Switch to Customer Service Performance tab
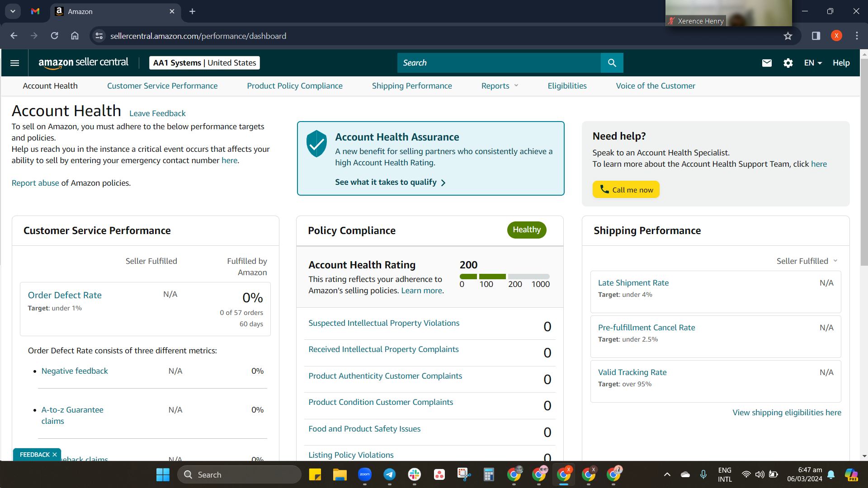The height and width of the screenshot is (488, 868). point(162,86)
